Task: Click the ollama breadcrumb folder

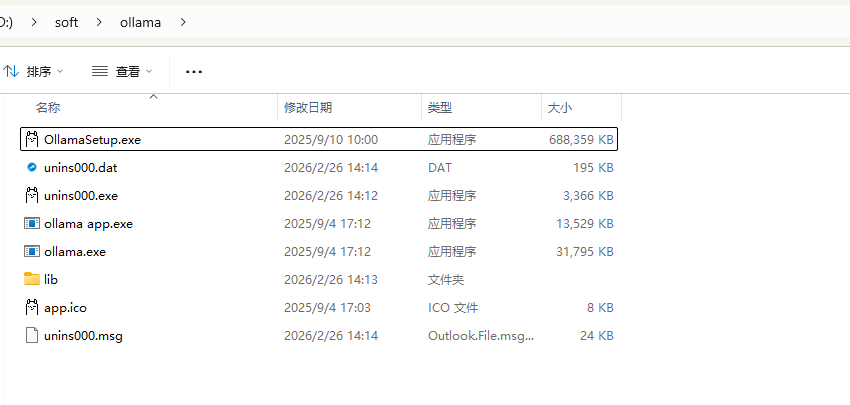Action: [x=140, y=22]
